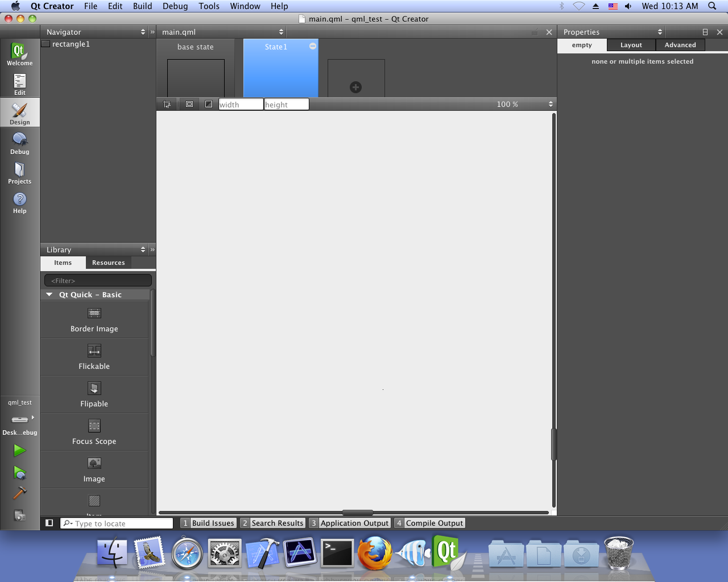Viewport: 728px width, 582px height.
Task: Select the Image item
Action: (94, 470)
